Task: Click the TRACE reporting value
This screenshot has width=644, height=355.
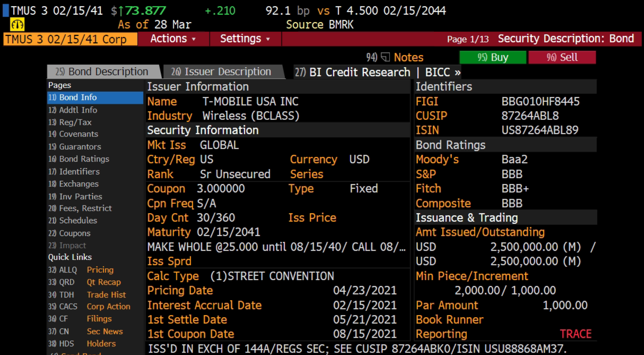Action: click(x=576, y=334)
